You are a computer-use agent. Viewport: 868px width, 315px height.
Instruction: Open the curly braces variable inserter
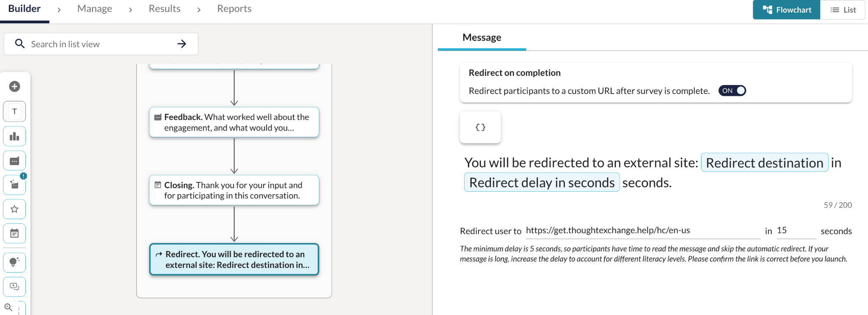(x=480, y=127)
